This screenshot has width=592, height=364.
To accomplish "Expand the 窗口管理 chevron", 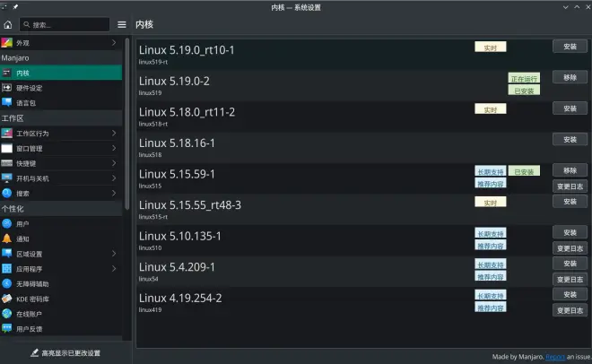I will (114, 148).
